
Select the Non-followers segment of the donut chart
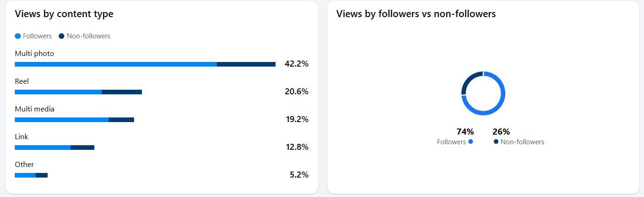tap(469, 79)
